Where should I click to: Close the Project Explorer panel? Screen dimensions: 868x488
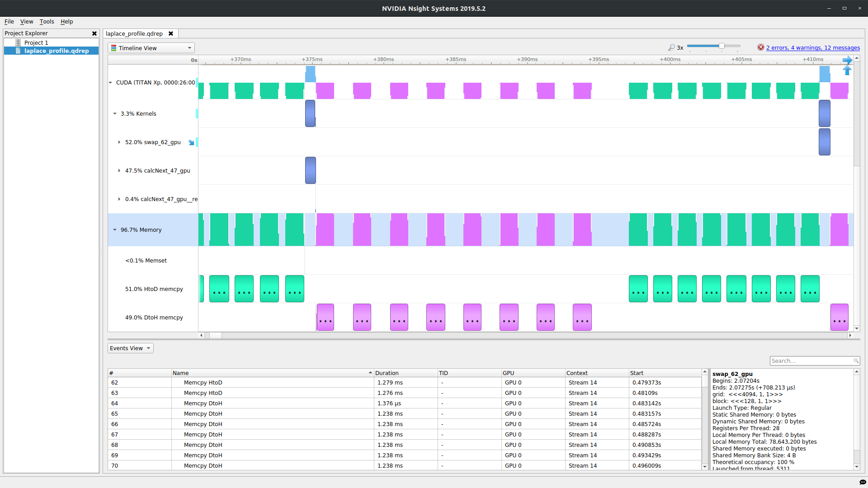point(94,33)
